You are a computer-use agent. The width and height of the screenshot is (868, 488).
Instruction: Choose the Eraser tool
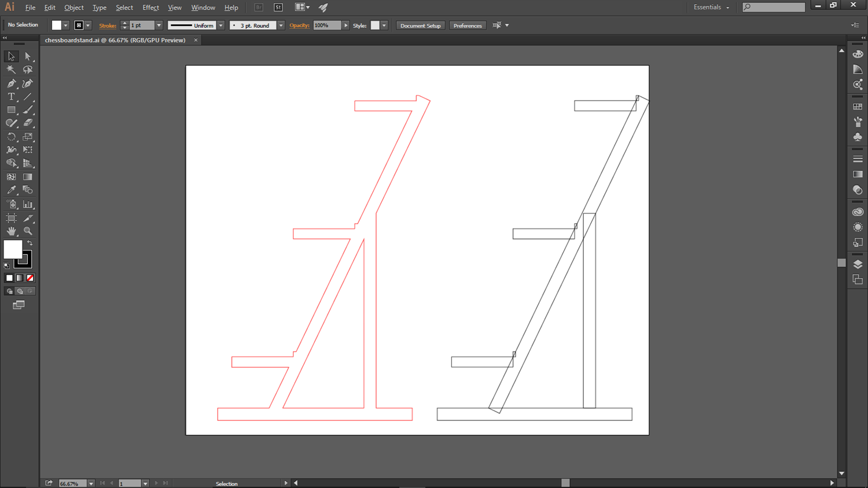pyautogui.click(x=27, y=123)
